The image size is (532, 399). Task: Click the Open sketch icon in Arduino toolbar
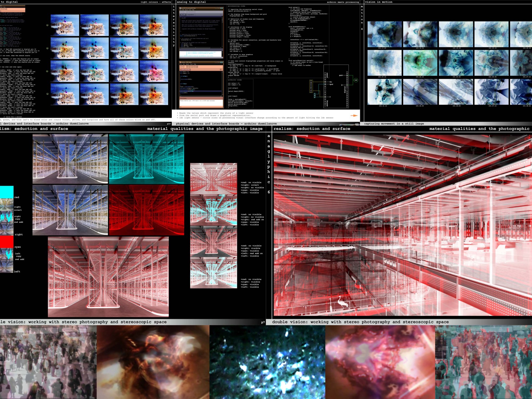190,67
